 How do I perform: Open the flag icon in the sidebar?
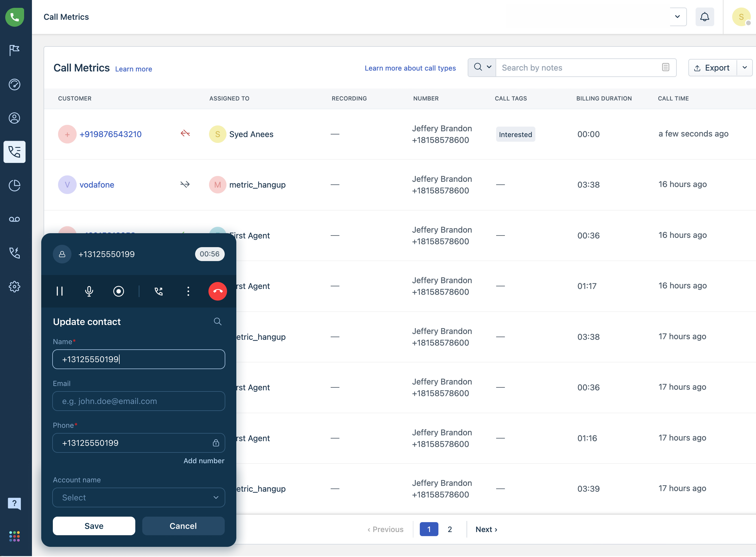point(15,51)
